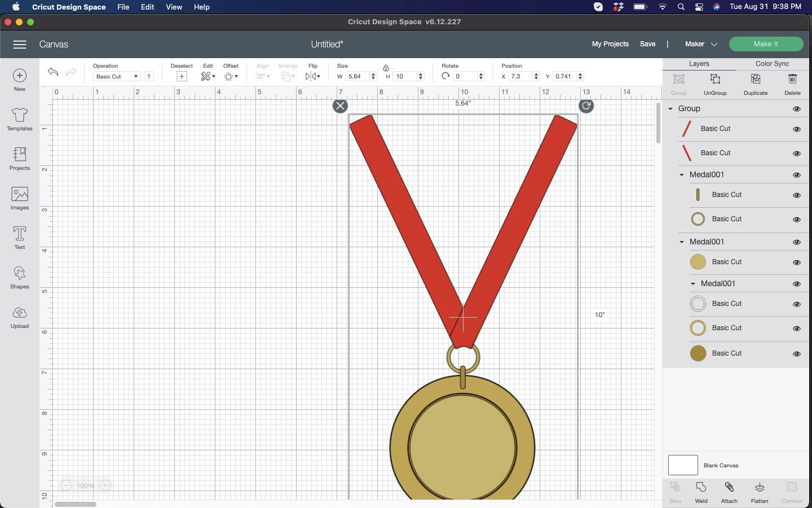Viewport: 812px width, 508px height.
Task: Open the Images panel
Action: pos(19,198)
